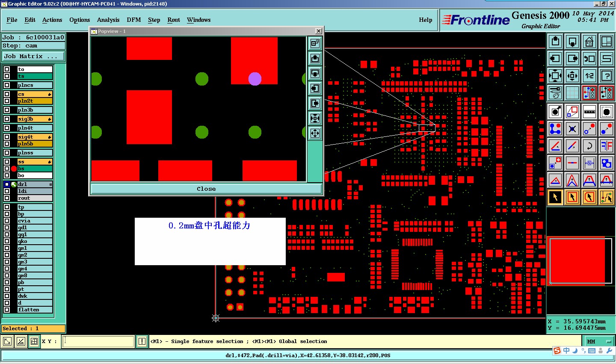Click the green arrow indicator on drl layer
616x364 pixels.
14,184
